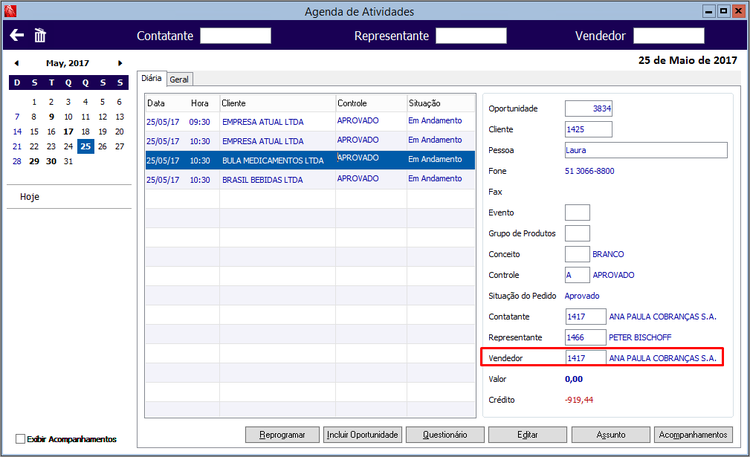Select day 1 in the calendar
The height and width of the screenshot is (457, 750).
pos(34,102)
